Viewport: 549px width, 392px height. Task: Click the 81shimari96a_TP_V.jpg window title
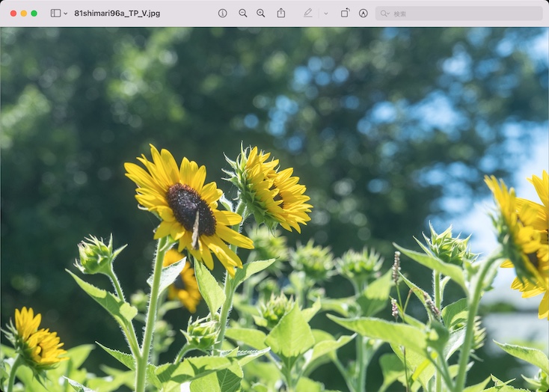tap(117, 13)
